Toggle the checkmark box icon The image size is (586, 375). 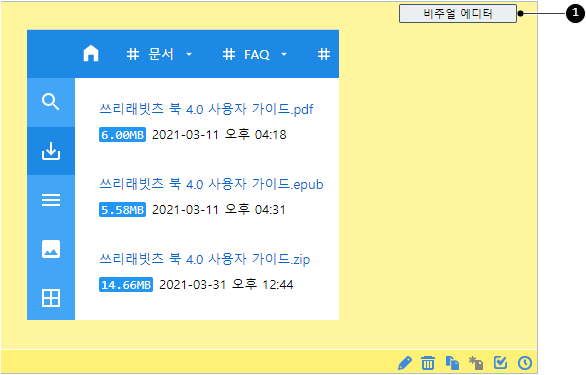[x=500, y=362]
